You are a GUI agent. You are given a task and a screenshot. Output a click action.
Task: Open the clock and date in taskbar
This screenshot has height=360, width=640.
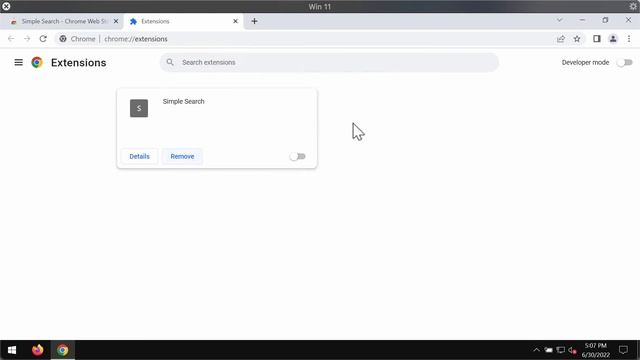coord(596,350)
